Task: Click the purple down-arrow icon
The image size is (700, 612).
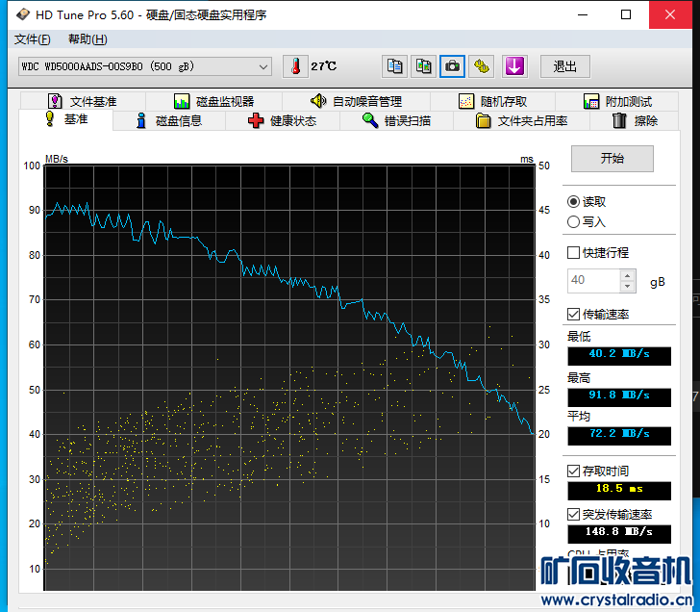Action: (x=515, y=66)
